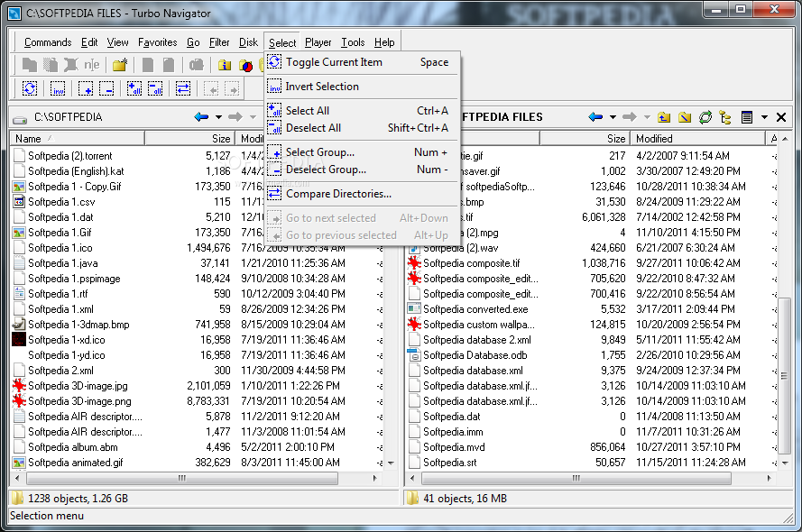Click the right panel scroll-up arrow
Image resolution: width=802 pixels, height=532 pixels.
pos(785,139)
